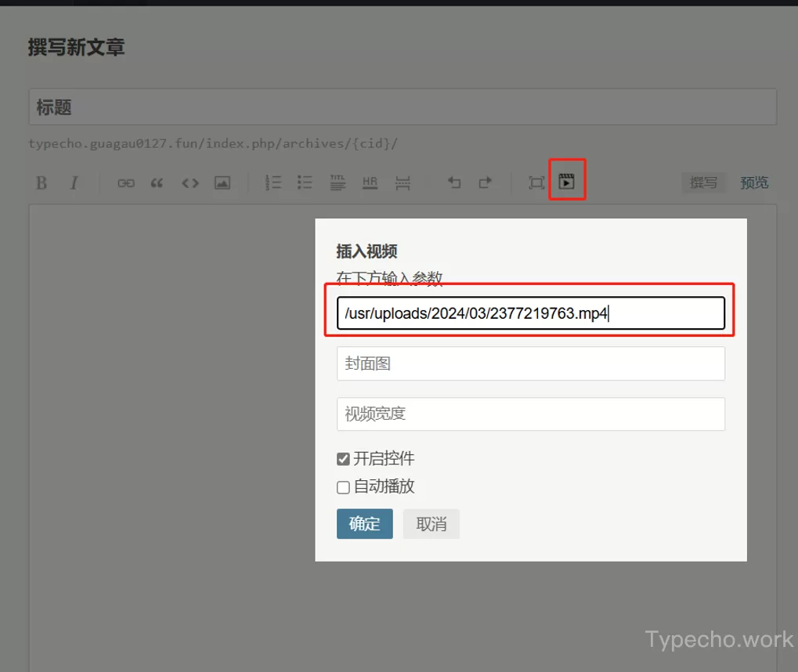798x672 pixels.
Task: Select the 撰写 tab
Action: tap(703, 182)
